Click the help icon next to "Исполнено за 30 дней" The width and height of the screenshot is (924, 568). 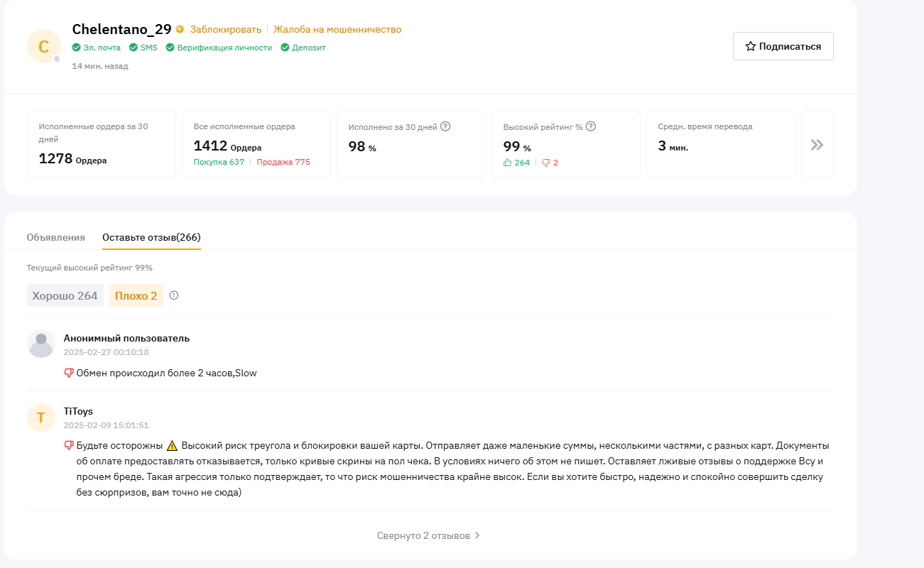pyautogui.click(x=445, y=126)
